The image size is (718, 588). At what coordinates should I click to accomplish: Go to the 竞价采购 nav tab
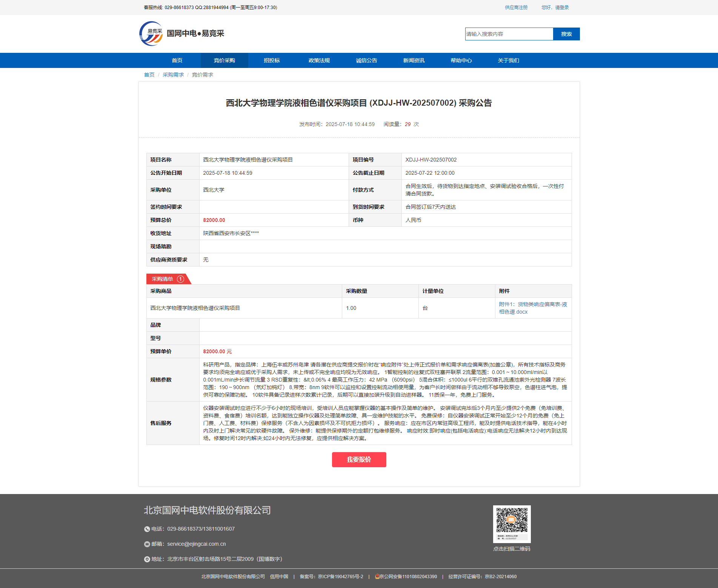pyautogui.click(x=224, y=60)
